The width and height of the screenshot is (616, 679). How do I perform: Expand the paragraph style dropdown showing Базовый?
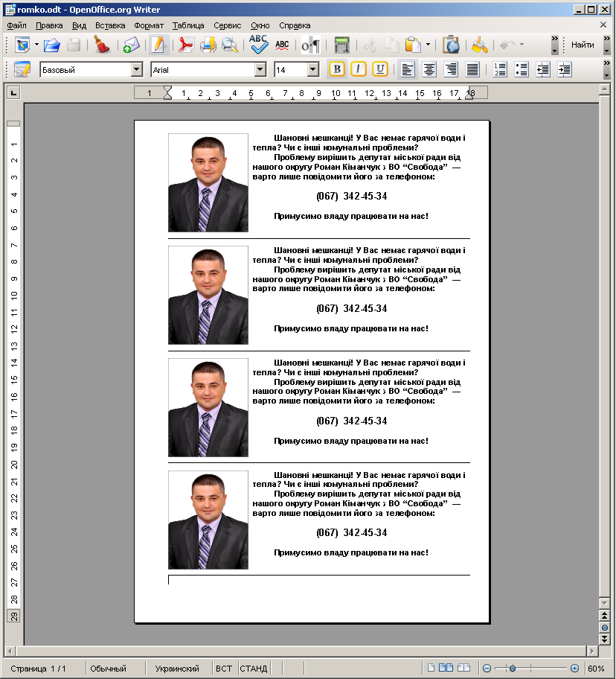point(136,70)
